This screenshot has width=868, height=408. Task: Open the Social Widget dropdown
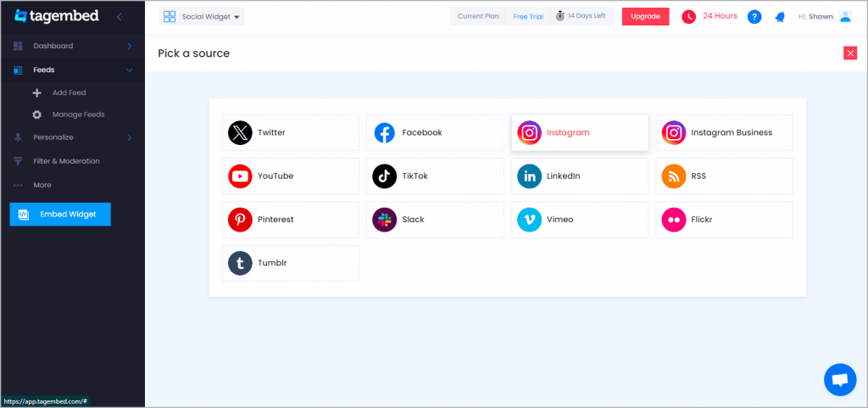(x=202, y=17)
